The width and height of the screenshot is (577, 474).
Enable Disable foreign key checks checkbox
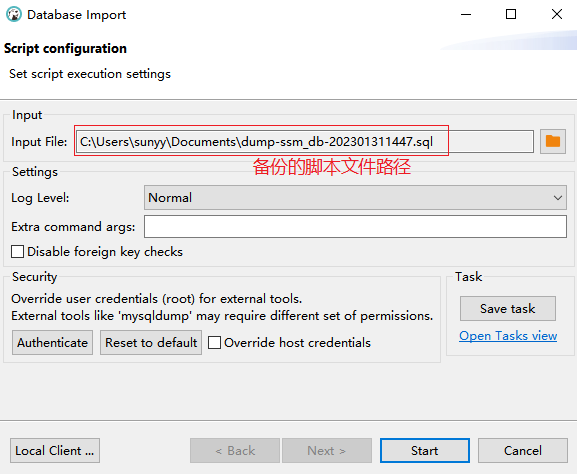point(17,252)
